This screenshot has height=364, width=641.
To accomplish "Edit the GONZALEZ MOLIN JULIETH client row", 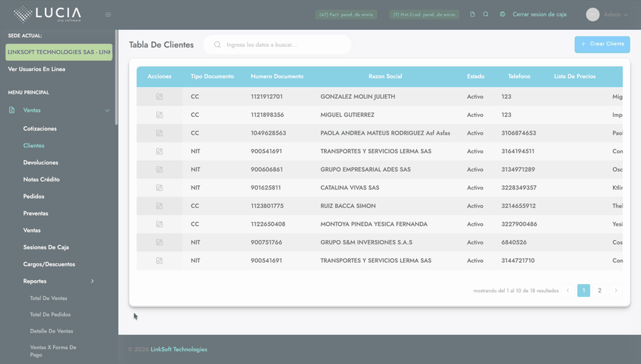I will [x=159, y=97].
